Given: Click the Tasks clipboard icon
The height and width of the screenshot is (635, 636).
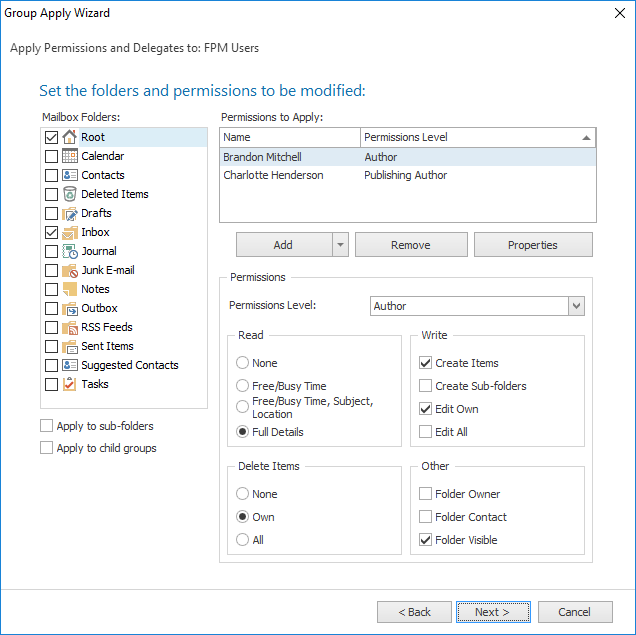Looking at the screenshot, I should [x=70, y=384].
